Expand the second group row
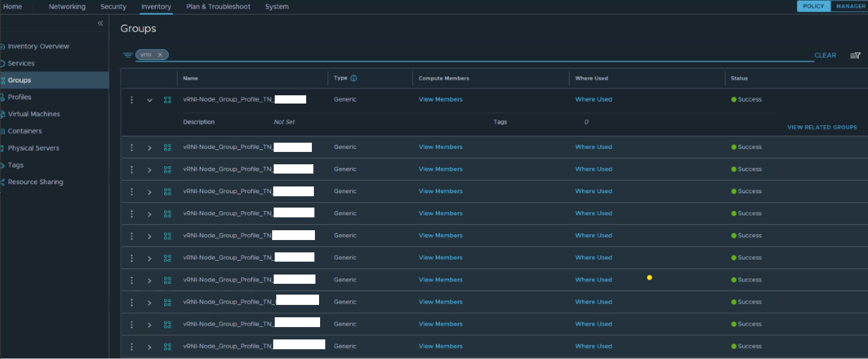 149,148
